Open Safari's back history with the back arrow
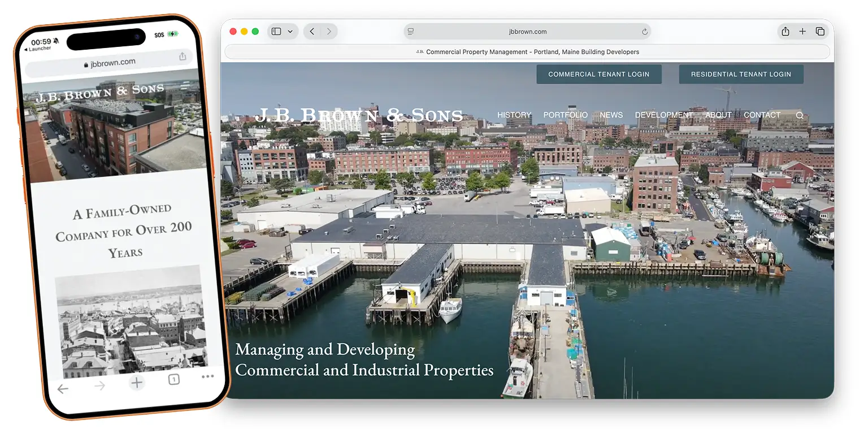 (x=311, y=32)
